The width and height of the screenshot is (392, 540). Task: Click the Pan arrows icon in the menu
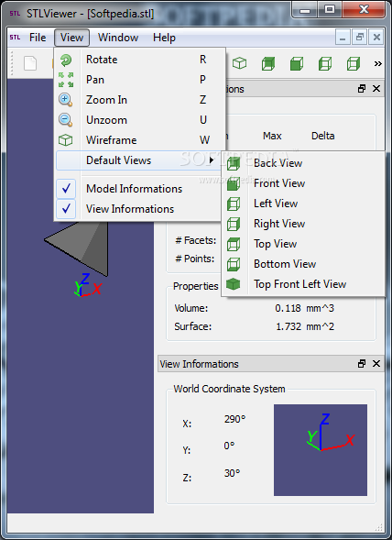point(66,80)
